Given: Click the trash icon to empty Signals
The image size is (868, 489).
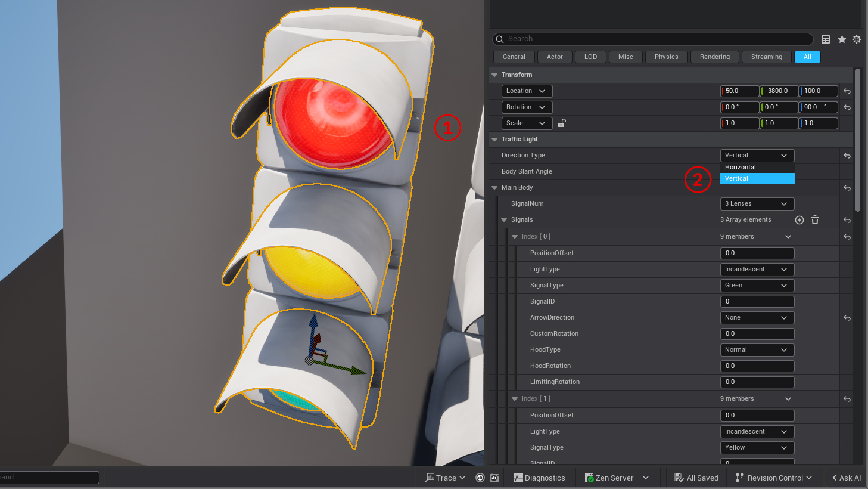Looking at the screenshot, I should click(815, 220).
